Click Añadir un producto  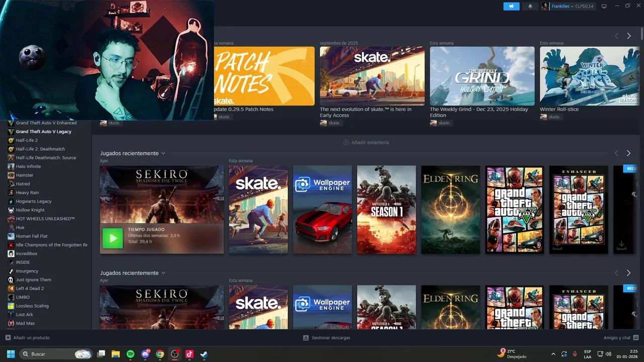(28, 338)
